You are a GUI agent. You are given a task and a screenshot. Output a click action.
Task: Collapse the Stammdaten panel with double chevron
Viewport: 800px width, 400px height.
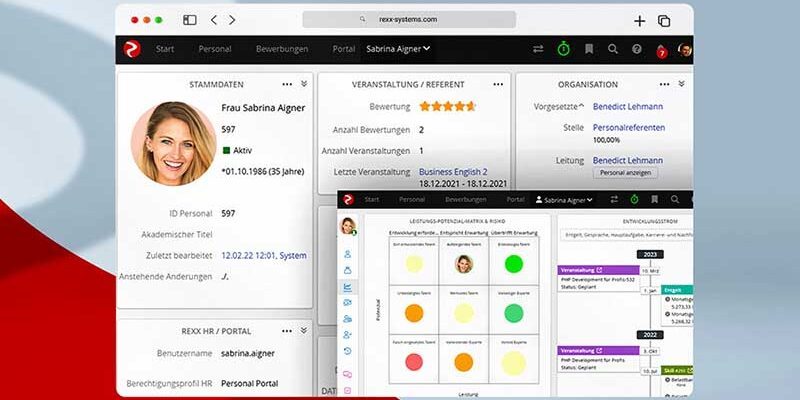pos(304,84)
